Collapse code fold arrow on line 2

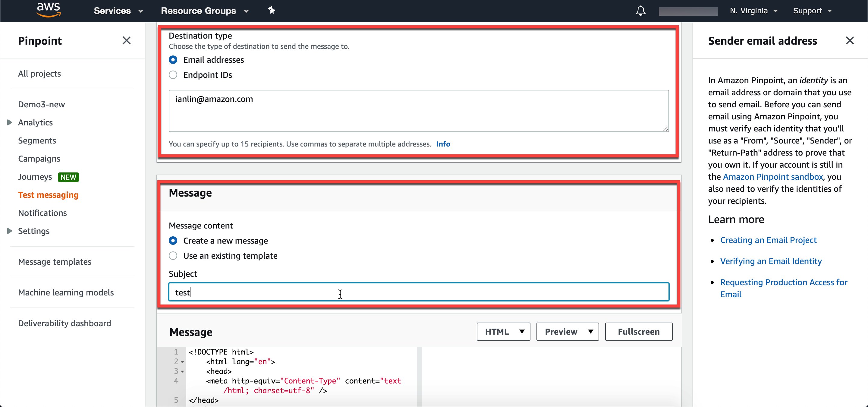182,362
